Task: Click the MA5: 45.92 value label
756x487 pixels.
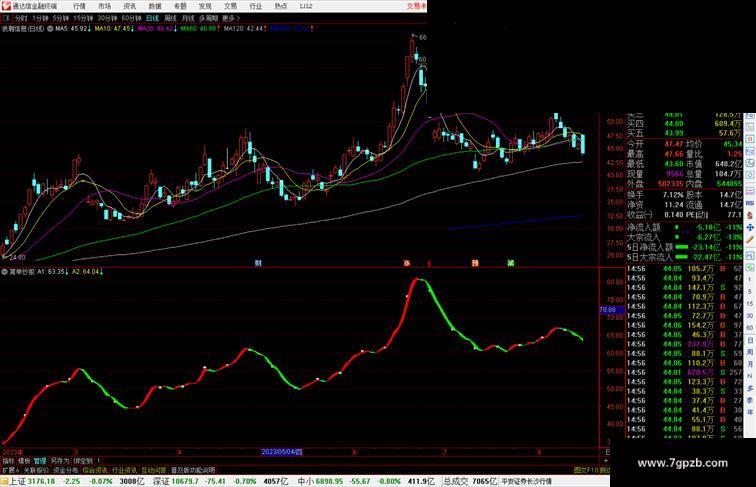Action: [x=73, y=29]
